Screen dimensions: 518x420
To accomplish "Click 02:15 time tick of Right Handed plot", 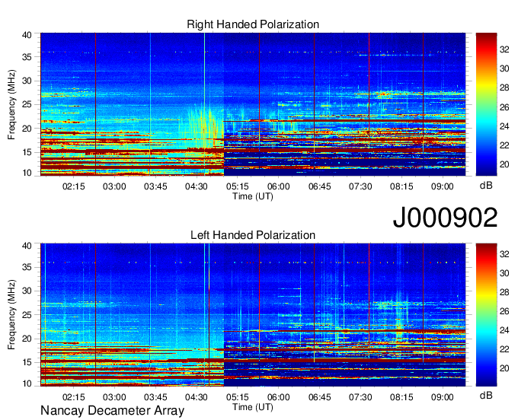I will click(x=73, y=186).
